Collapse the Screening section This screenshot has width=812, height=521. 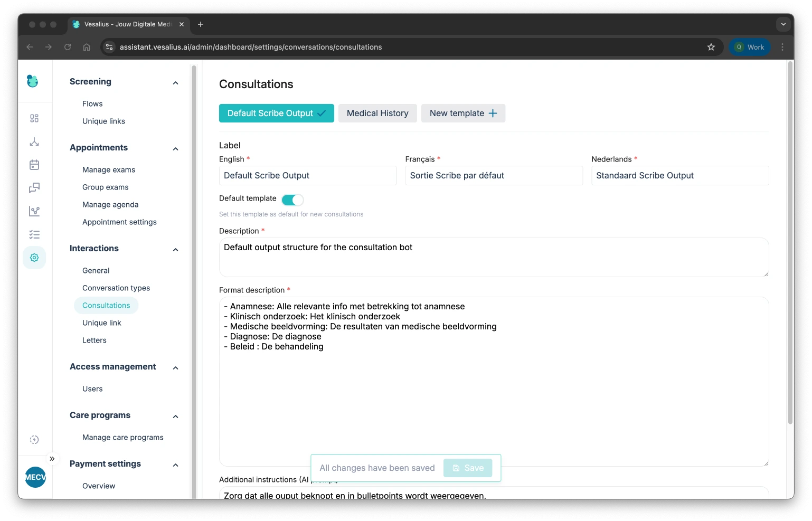(x=175, y=83)
